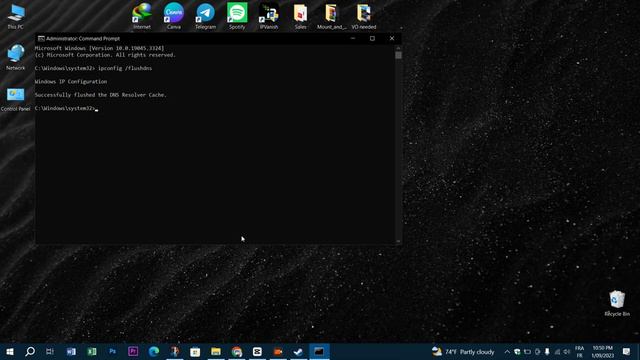Launch the Spotify desktop shortcut

(x=237, y=16)
